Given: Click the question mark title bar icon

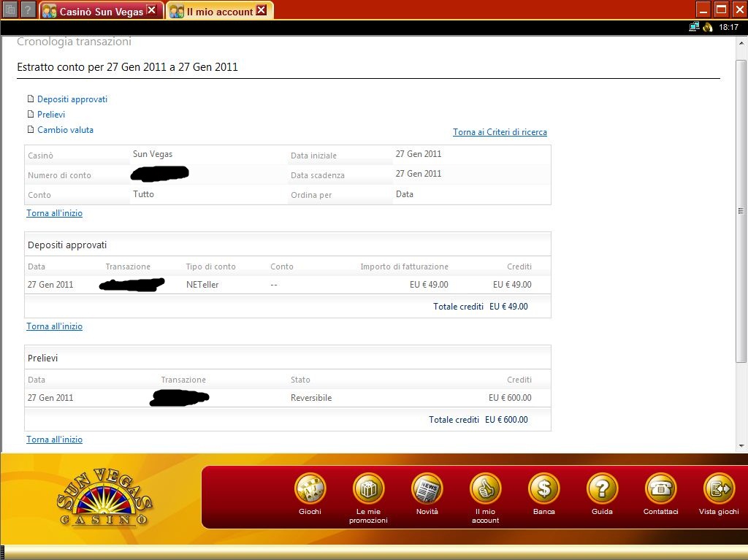Looking at the screenshot, I should coord(28,9).
